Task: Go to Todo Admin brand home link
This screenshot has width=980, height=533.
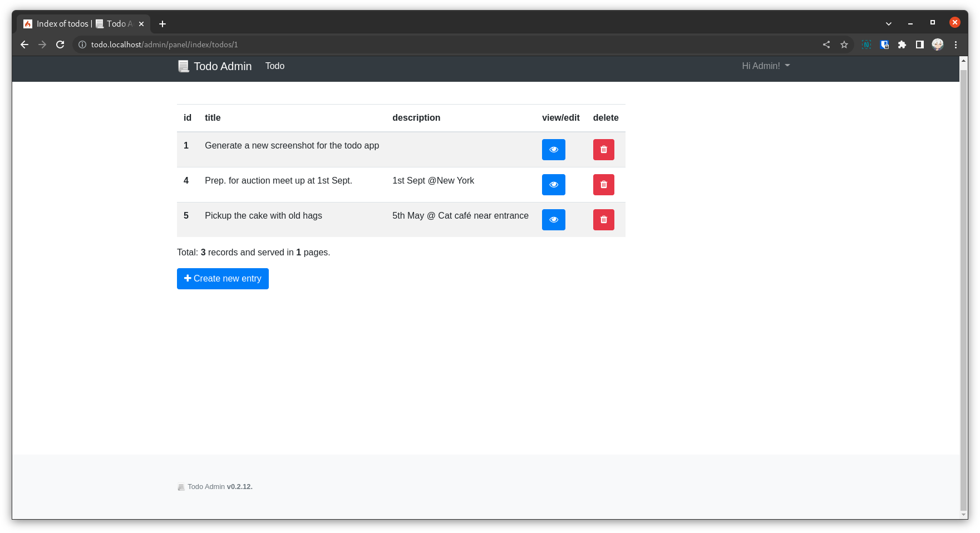Action: [215, 66]
